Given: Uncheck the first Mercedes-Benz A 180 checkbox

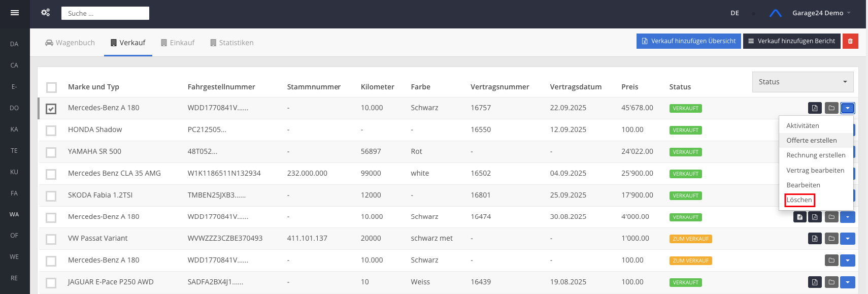Looking at the screenshot, I should coord(51,109).
